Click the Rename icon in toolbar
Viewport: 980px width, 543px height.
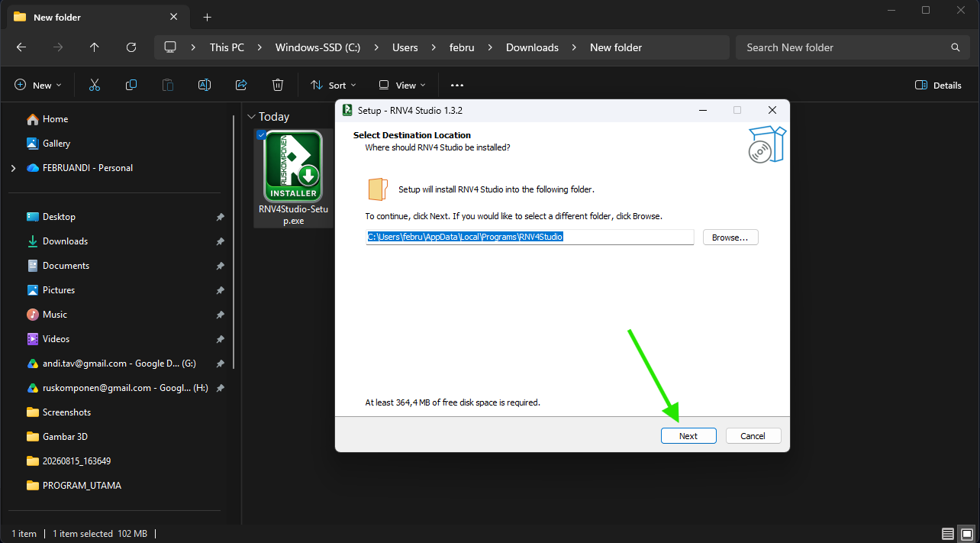coord(205,86)
